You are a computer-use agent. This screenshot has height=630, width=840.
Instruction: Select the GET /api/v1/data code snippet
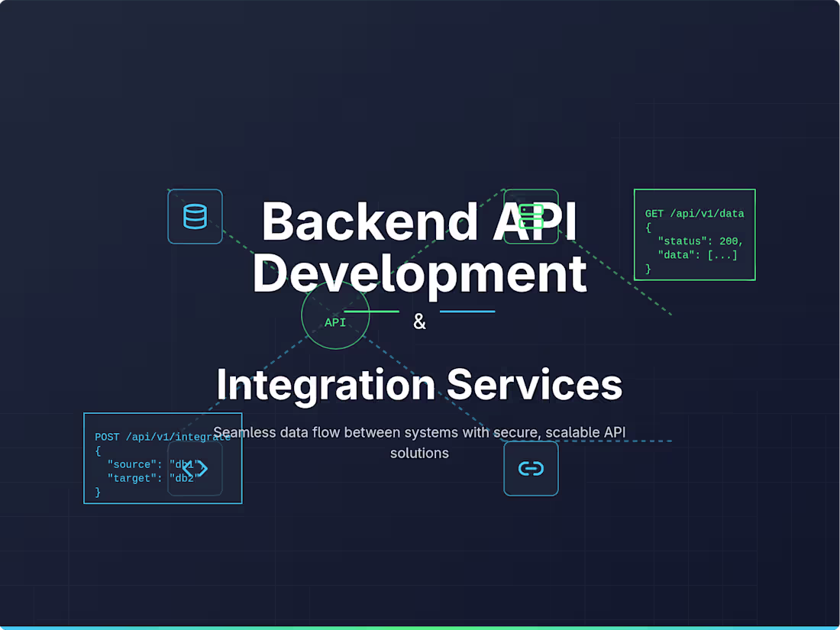point(693,234)
